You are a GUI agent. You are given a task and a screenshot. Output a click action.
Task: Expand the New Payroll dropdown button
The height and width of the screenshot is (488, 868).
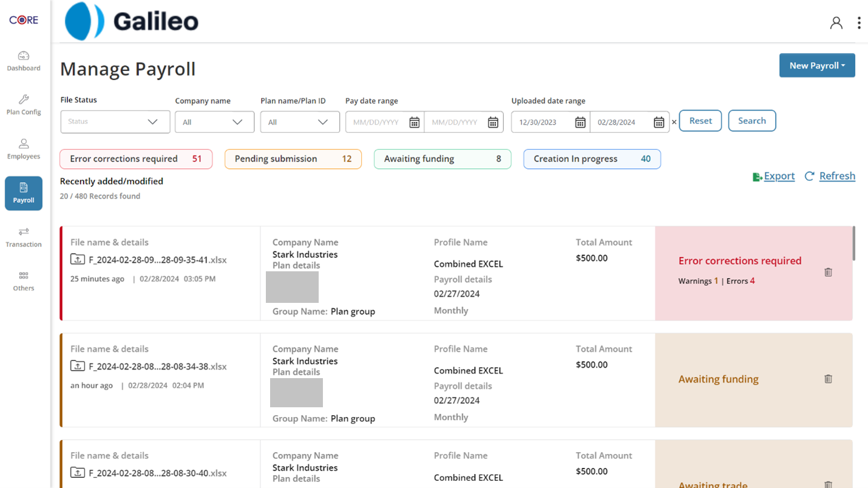click(817, 66)
